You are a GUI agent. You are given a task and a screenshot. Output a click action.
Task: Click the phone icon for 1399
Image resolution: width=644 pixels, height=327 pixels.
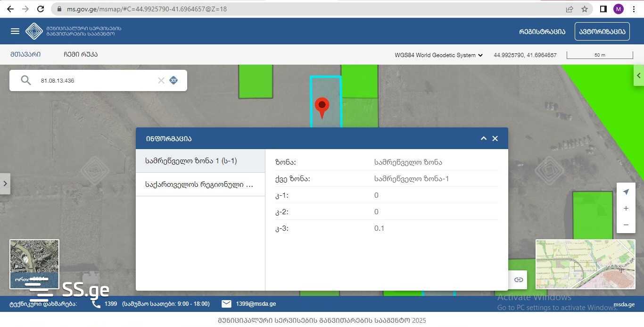point(96,304)
